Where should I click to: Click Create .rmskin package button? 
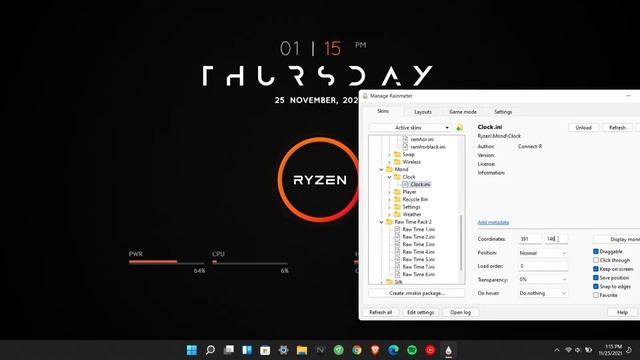(x=417, y=293)
